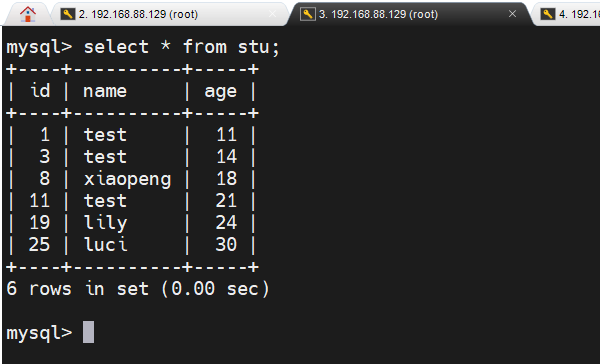The height and width of the screenshot is (364, 600).
Task: Click the blinking terminal cursor block
Action: [x=88, y=332]
